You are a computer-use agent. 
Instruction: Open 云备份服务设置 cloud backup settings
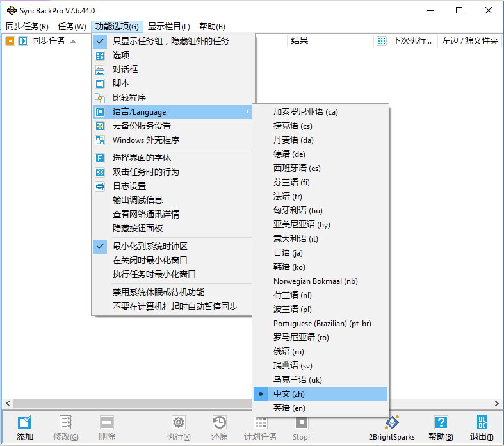point(142,126)
